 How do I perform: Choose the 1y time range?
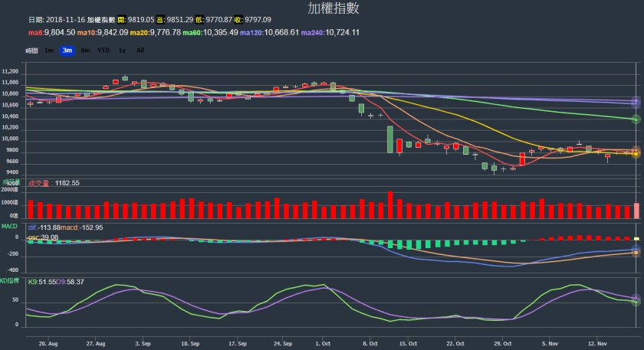[x=122, y=51]
